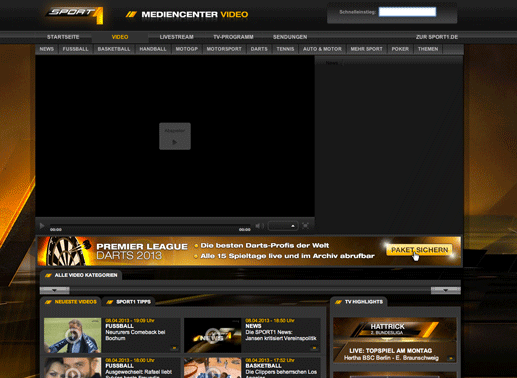Click the 08.04.2013 - 17:52 Uhr timestamp
Viewport: 517px width, 378px height.
(x=270, y=360)
